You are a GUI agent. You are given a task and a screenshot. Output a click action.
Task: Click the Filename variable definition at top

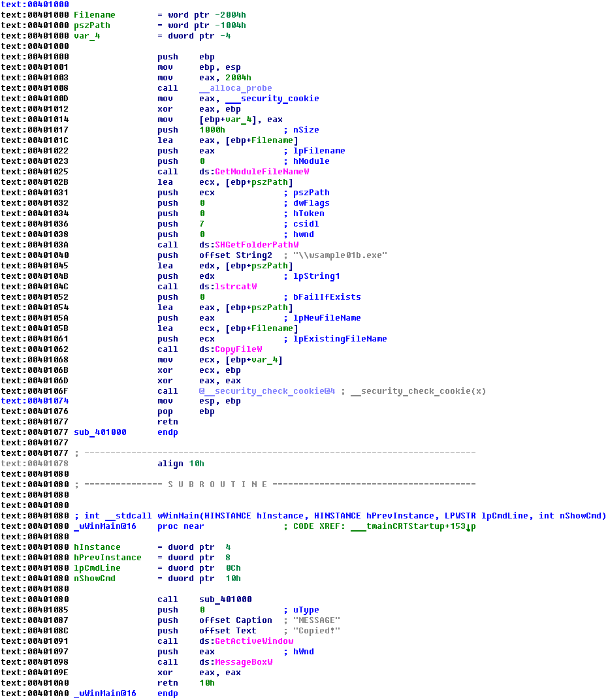[94, 15]
